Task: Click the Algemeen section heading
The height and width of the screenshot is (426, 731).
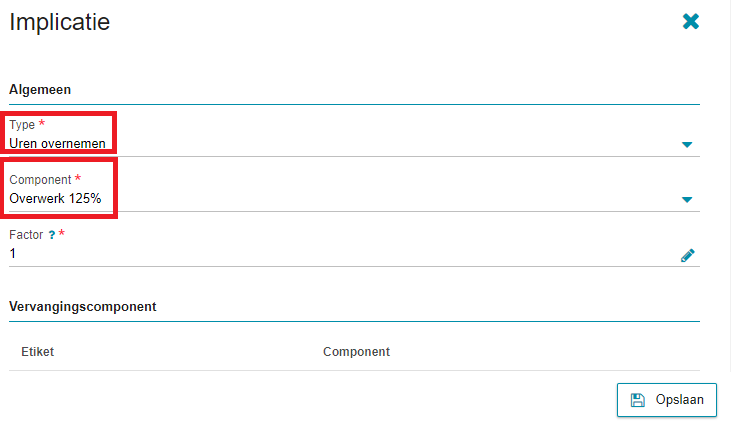Action: [x=40, y=89]
